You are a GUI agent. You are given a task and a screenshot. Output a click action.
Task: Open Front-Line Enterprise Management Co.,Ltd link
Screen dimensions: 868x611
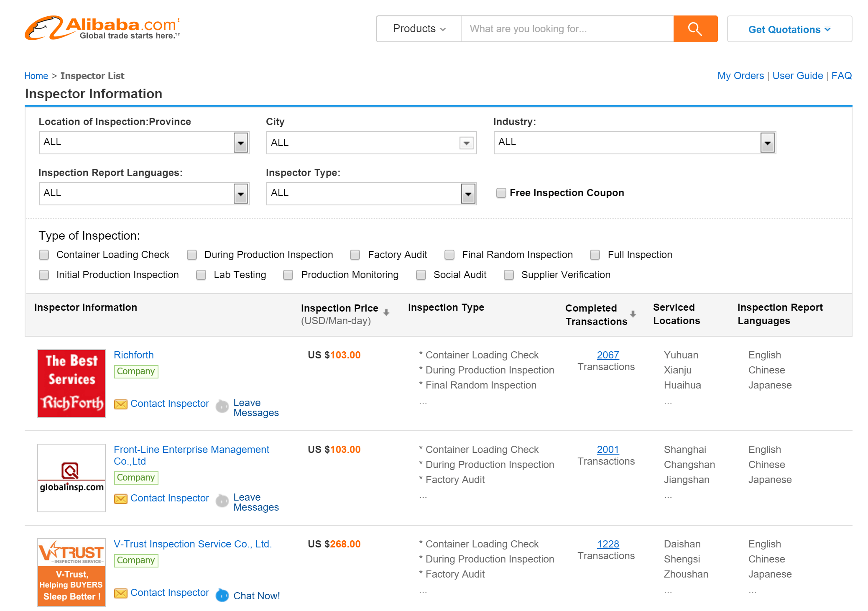(191, 455)
